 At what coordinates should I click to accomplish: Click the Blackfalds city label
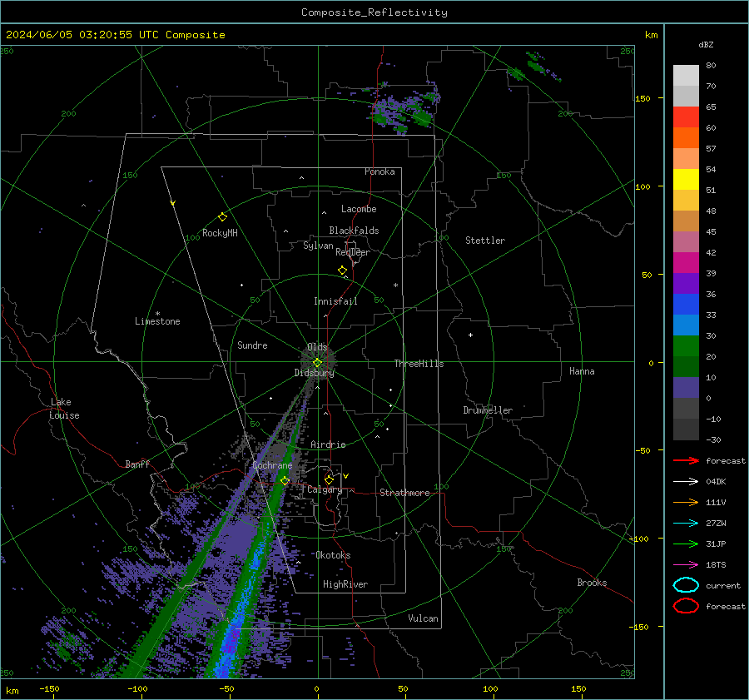[354, 231]
